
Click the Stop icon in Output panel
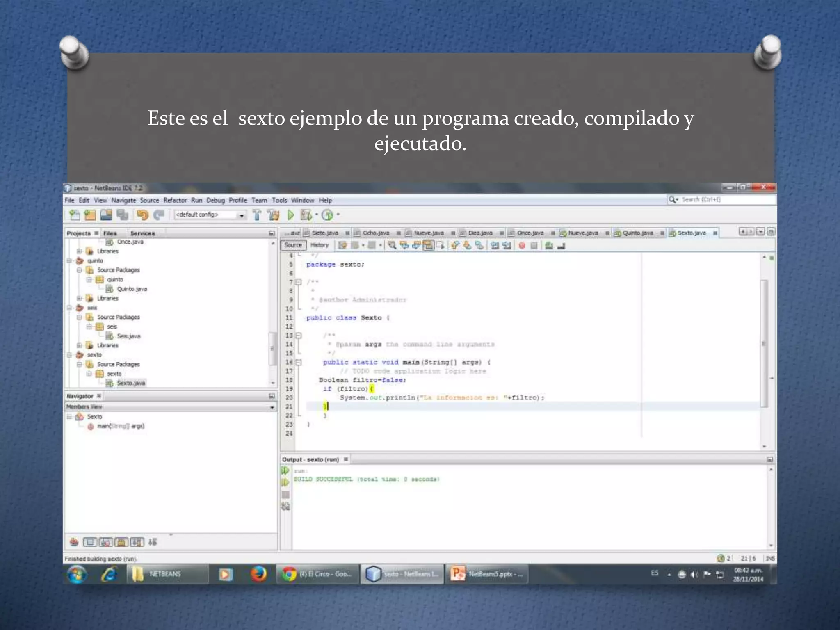coord(285,495)
